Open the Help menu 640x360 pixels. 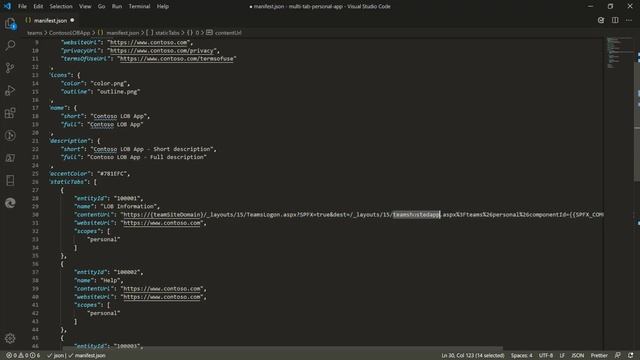click(x=162, y=7)
